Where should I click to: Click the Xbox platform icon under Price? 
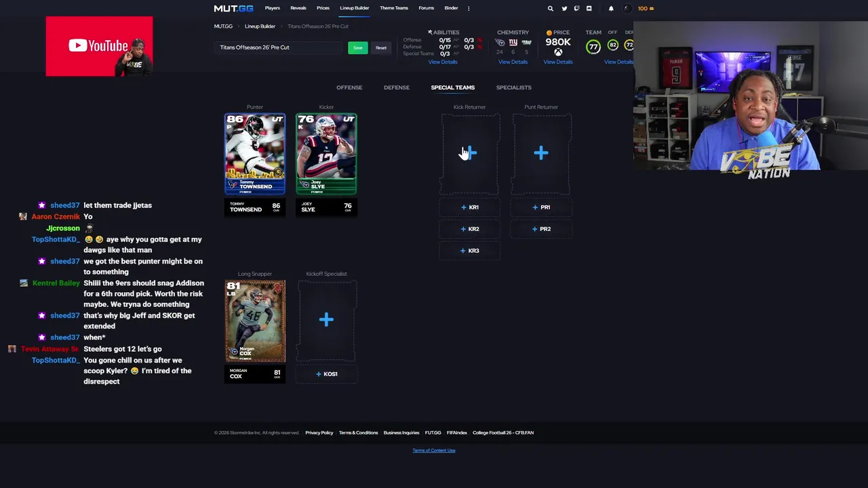click(558, 52)
